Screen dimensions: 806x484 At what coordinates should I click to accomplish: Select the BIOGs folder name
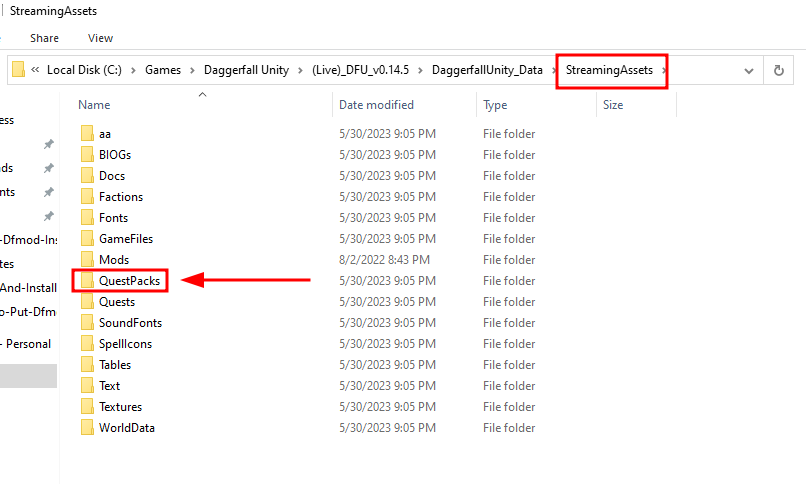pos(115,155)
